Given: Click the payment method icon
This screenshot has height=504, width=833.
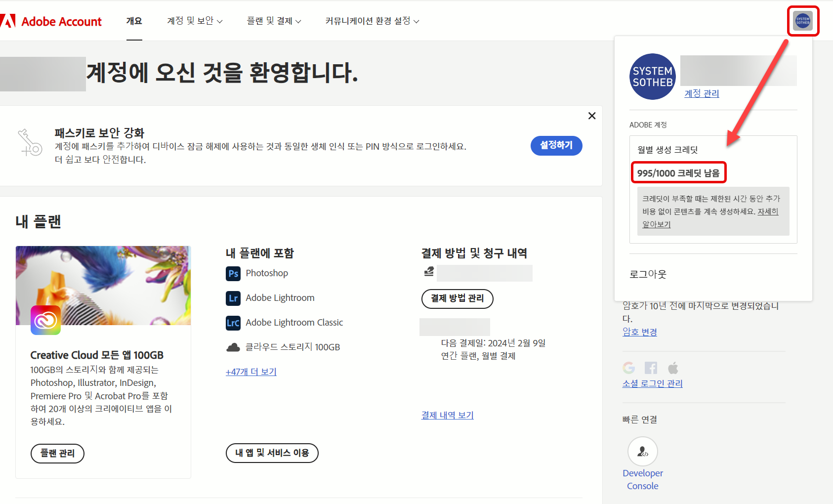Looking at the screenshot, I should pos(429,271).
